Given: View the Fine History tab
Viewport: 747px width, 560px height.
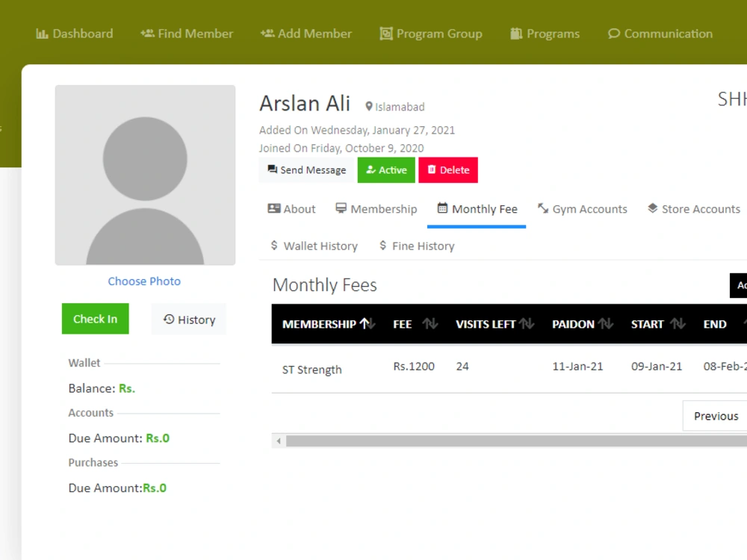Looking at the screenshot, I should 416,246.
